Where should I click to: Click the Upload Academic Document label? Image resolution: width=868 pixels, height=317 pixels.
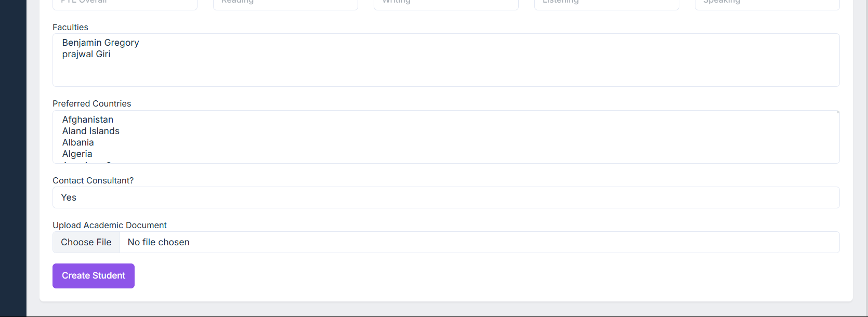[x=110, y=225]
